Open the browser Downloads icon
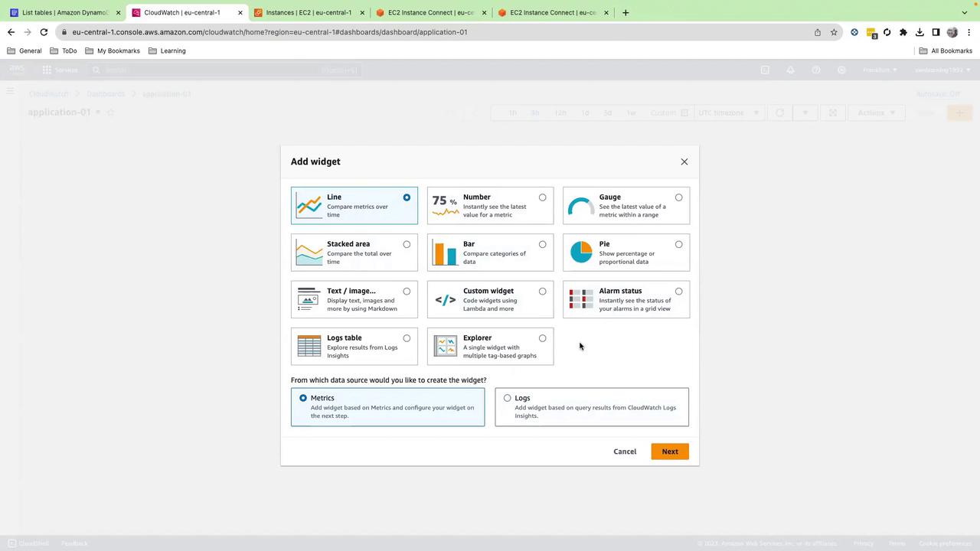 pyautogui.click(x=920, y=32)
